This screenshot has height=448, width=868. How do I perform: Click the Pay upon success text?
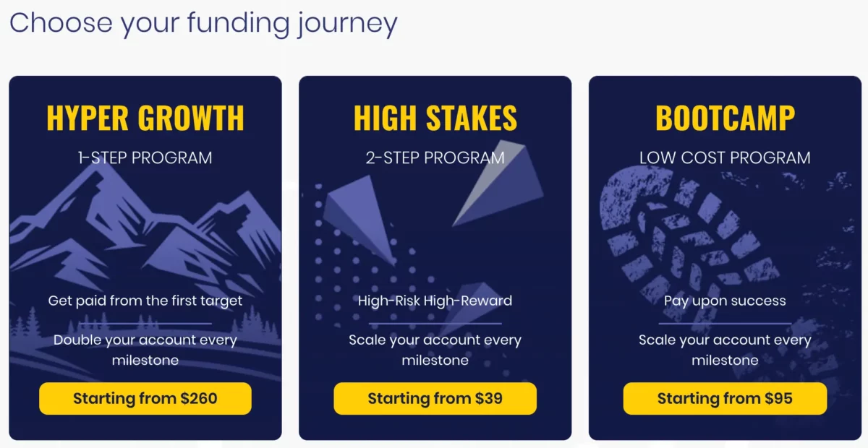pos(725,301)
